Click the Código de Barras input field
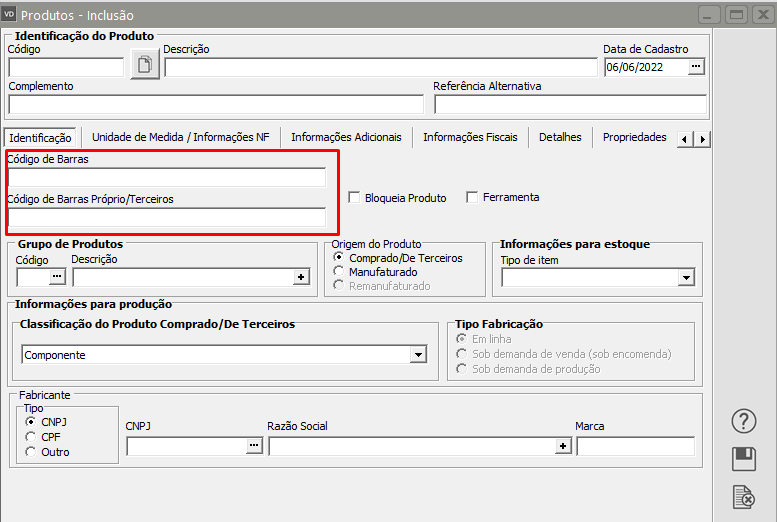The image size is (777, 522). coord(166,177)
